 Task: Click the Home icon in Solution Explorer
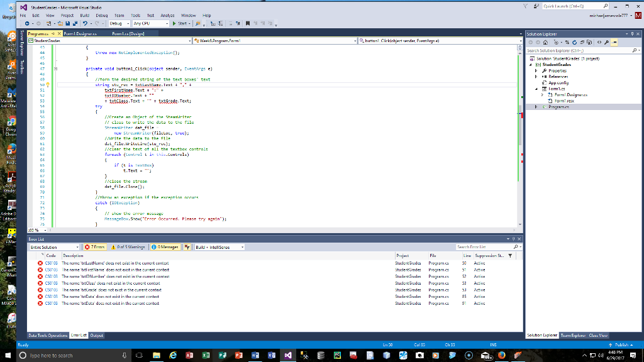pyautogui.click(x=545, y=43)
